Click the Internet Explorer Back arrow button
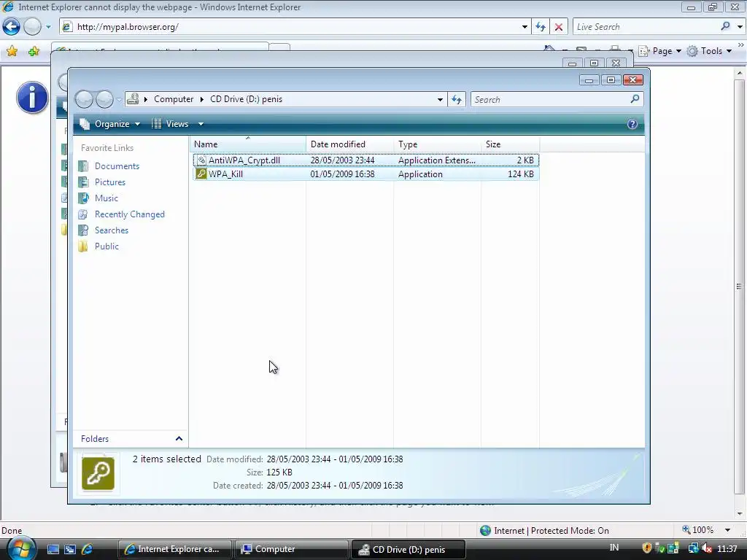 (x=12, y=27)
